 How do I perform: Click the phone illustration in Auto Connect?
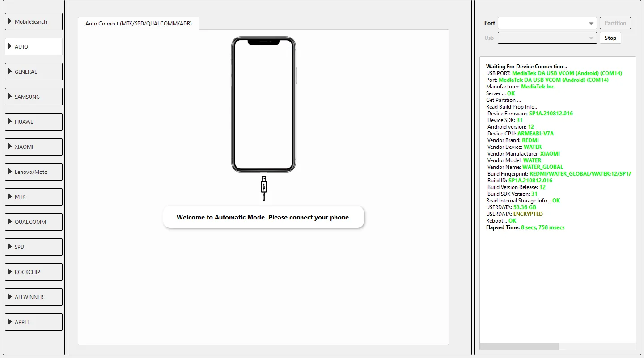click(263, 105)
